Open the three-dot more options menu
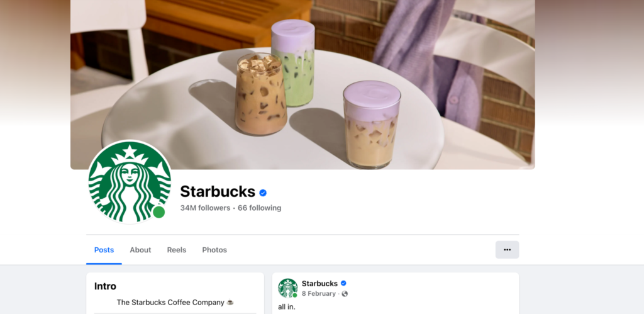This screenshot has height=314, width=644. (x=508, y=250)
